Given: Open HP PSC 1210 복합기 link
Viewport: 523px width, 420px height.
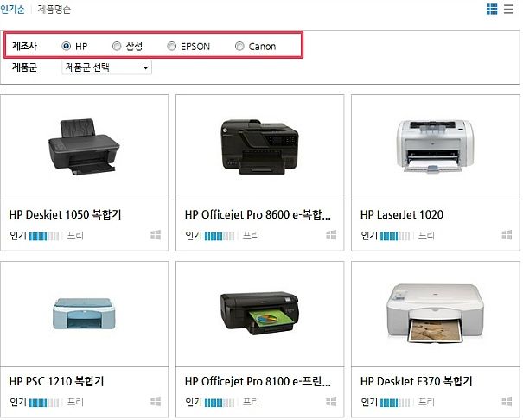Looking at the screenshot, I should (57, 381).
